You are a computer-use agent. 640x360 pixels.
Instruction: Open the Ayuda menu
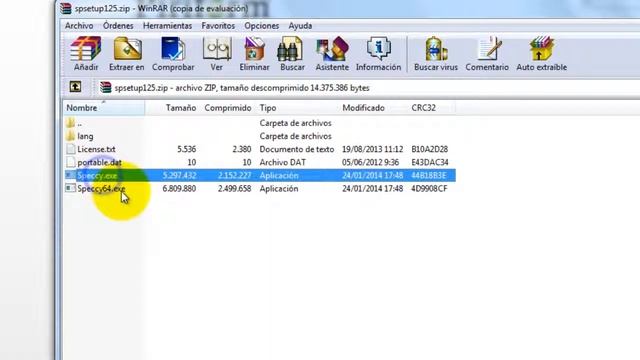tap(300, 26)
